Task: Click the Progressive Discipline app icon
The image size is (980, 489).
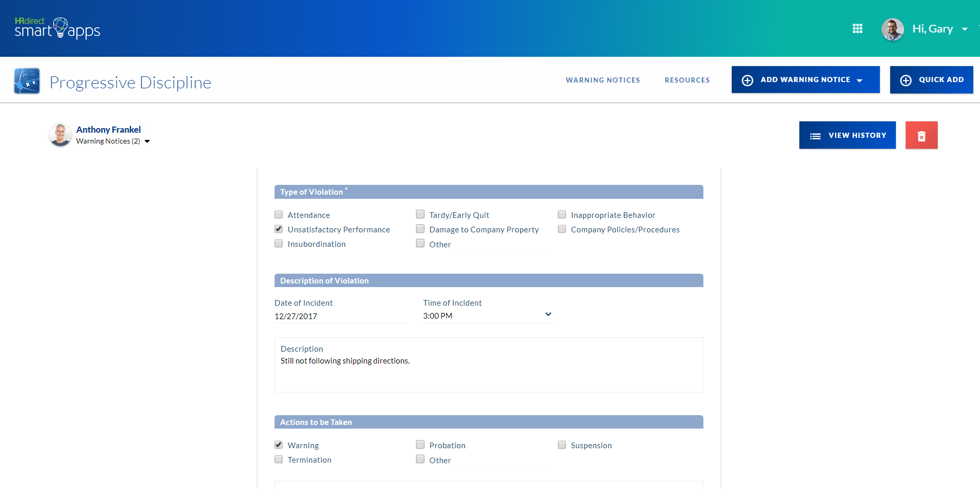Action: coord(27,81)
